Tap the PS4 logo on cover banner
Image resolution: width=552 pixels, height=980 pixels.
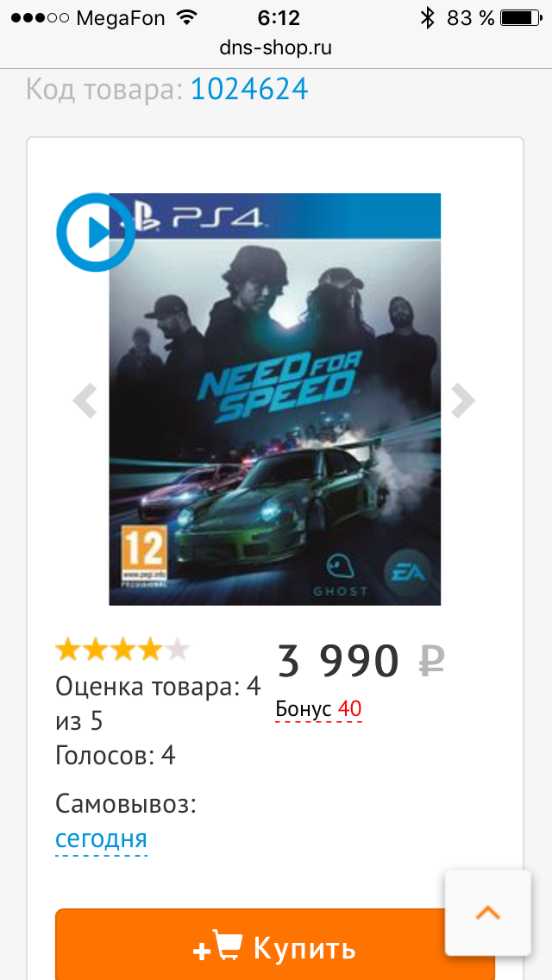198,217
